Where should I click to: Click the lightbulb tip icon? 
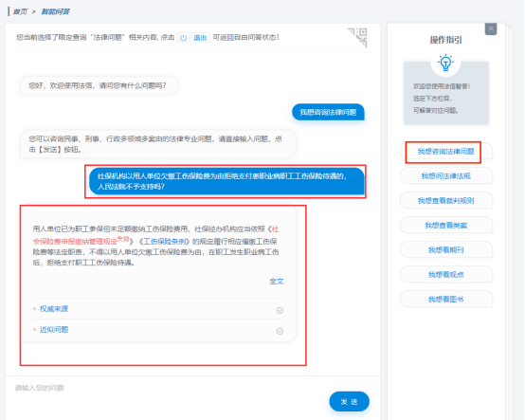coord(445,63)
